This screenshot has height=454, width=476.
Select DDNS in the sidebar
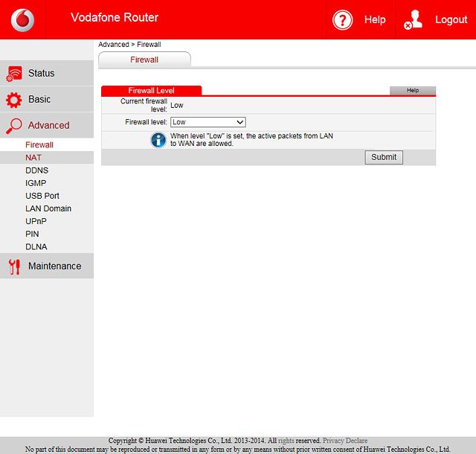[36, 170]
